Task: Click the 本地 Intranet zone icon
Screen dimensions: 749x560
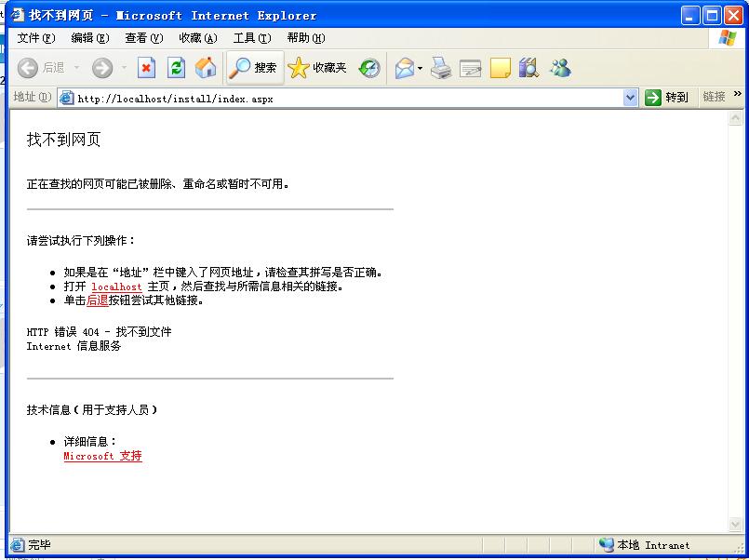Action: (606, 545)
